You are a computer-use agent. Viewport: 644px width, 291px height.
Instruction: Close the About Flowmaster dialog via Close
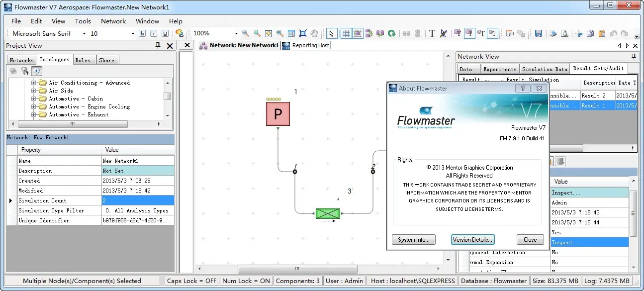(x=530, y=240)
